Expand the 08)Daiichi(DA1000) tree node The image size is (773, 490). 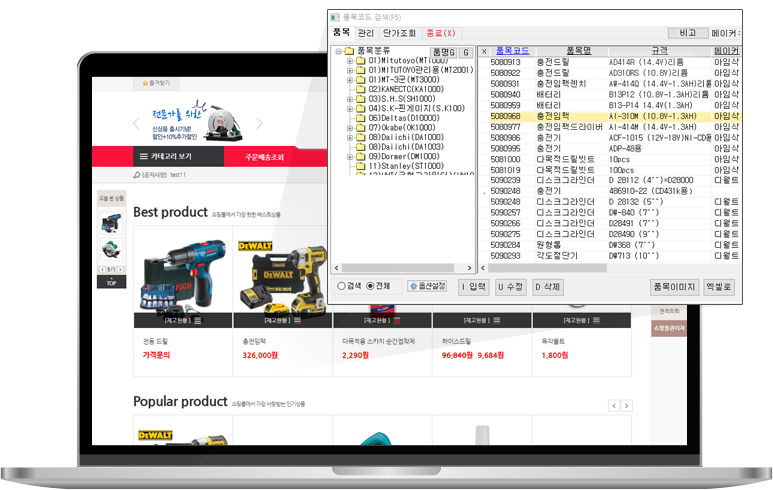click(x=350, y=138)
